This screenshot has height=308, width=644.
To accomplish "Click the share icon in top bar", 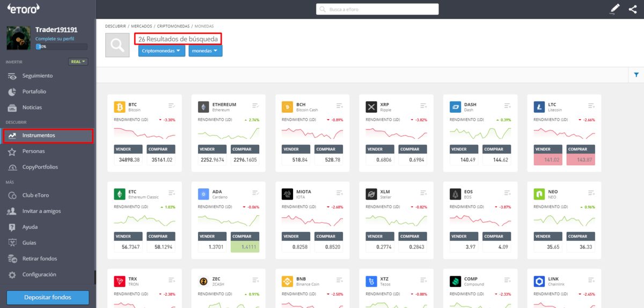I will point(633,9).
